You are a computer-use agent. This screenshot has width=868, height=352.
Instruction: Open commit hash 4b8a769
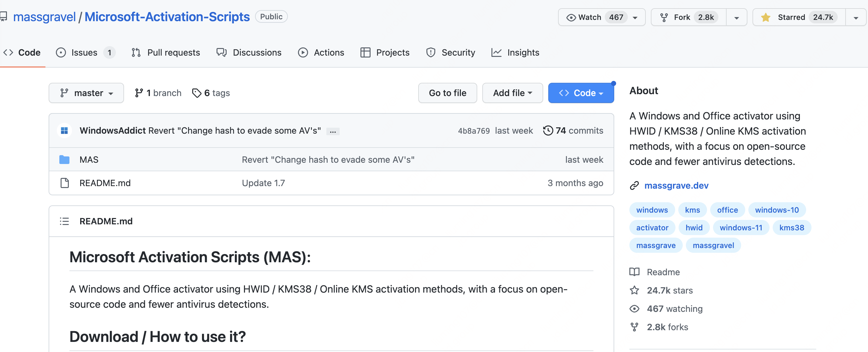(474, 131)
